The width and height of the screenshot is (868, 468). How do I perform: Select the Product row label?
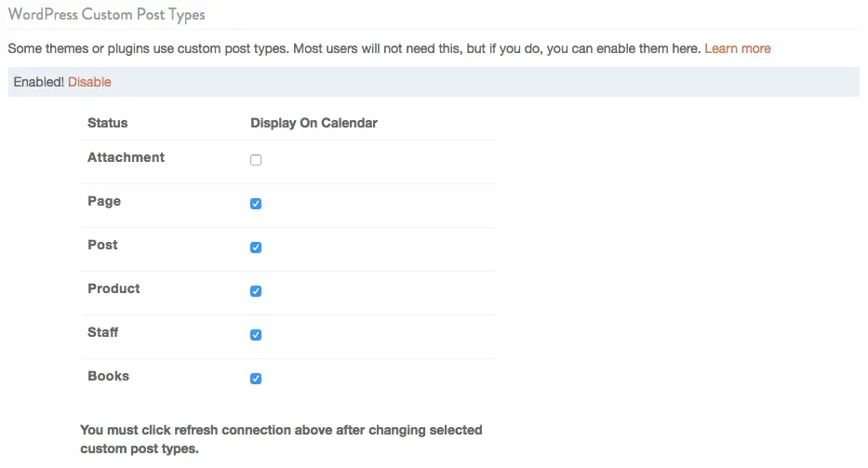click(x=114, y=288)
